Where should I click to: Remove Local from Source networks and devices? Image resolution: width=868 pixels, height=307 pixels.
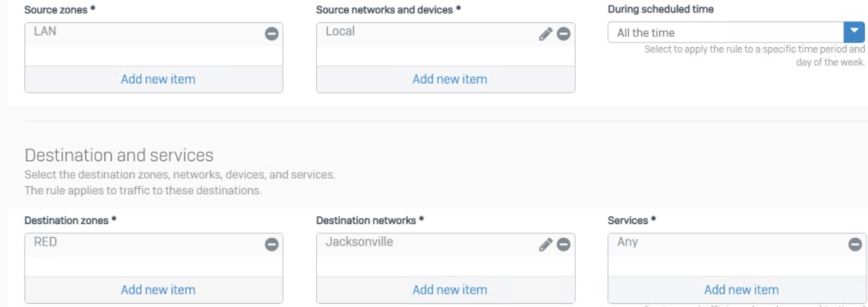(x=563, y=34)
